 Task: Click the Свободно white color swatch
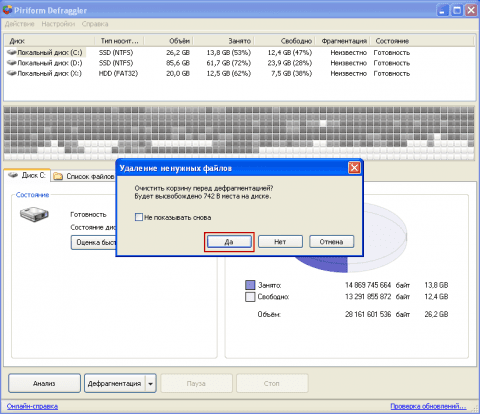coord(250,297)
